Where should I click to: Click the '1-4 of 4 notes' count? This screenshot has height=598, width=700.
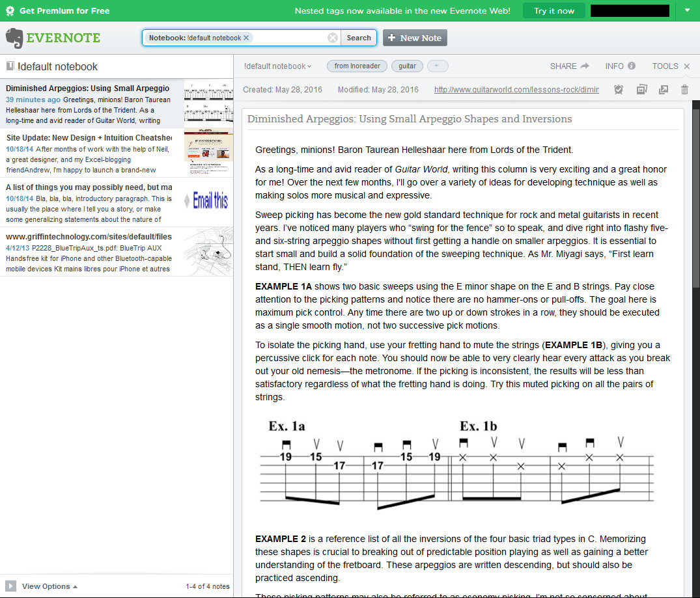pyautogui.click(x=208, y=586)
